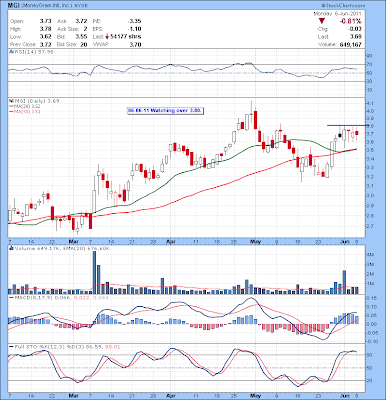Click the -0.10 MACD axis label
This screenshot has width=386, height=400.
373,341
